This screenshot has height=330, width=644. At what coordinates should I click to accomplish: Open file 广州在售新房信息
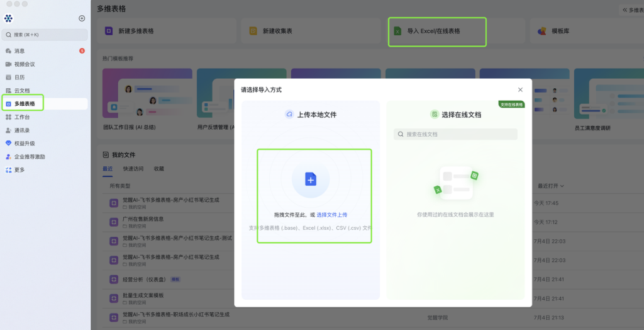(x=143, y=219)
